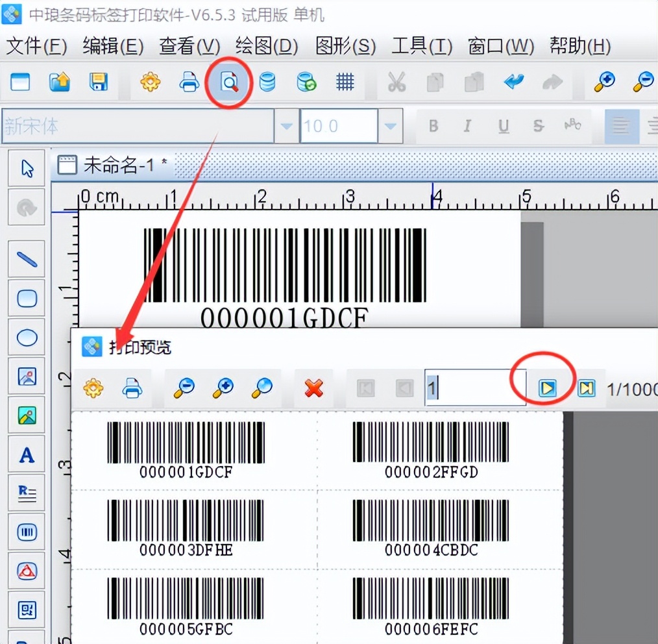The width and height of the screenshot is (658, 644).
Task: Go to previous page in print preview
Action: coord(404,388)
